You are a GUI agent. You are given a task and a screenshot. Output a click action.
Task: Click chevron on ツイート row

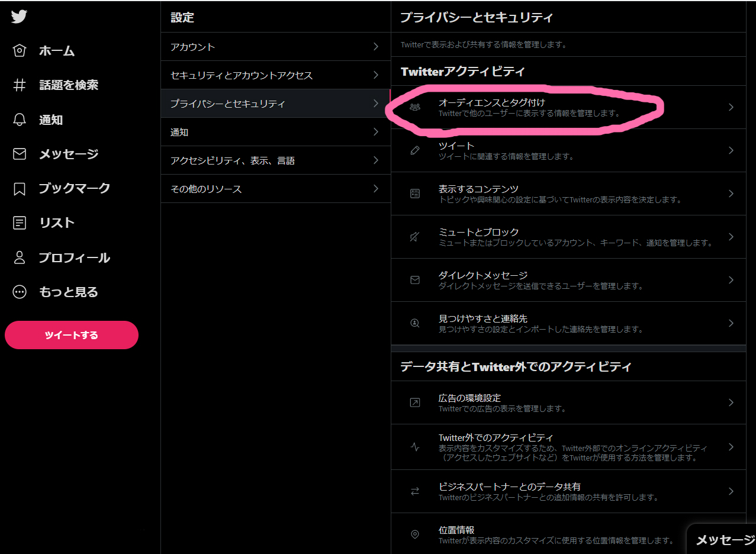coord(731,150)
